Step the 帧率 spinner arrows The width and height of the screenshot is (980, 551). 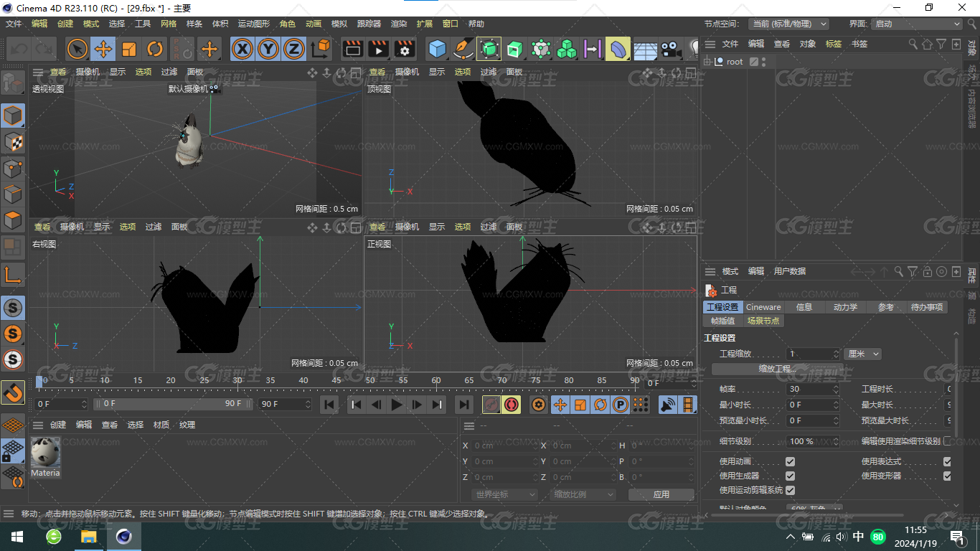(x=836, y=389)
